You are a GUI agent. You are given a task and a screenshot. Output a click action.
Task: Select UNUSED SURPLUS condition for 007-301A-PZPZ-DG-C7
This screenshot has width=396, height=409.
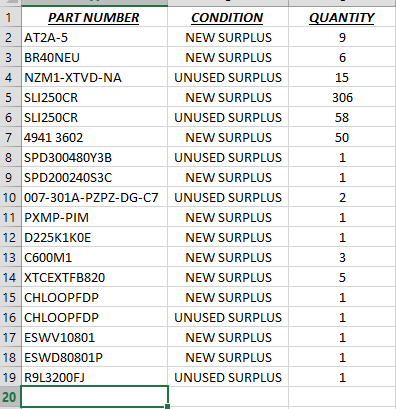pos(228,197)
